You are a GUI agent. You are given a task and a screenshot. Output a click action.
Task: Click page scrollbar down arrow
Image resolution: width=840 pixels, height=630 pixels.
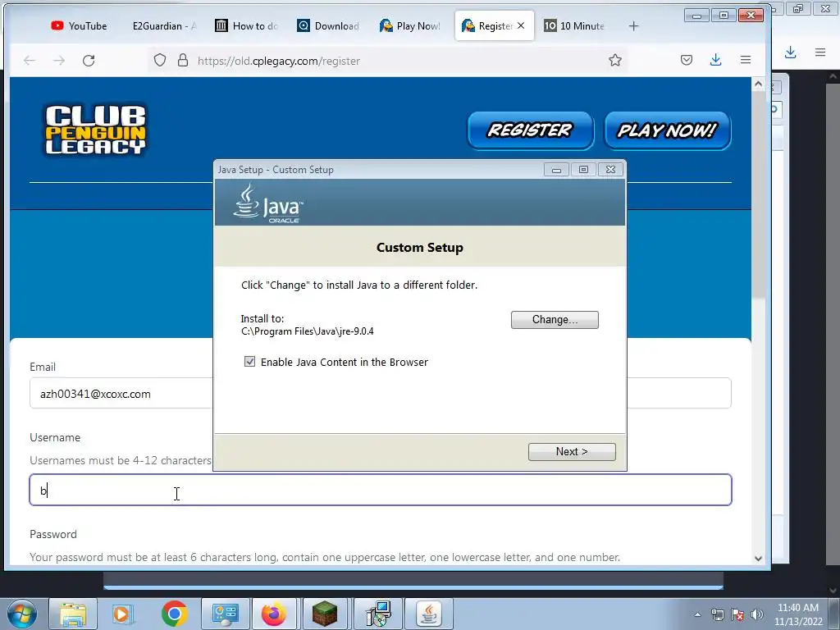click(x=758, y=558)
